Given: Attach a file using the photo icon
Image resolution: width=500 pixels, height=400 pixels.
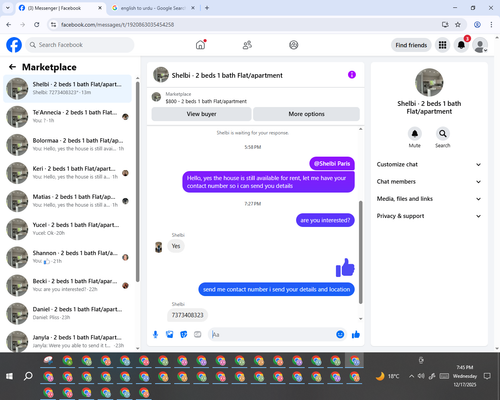Looking at the screenshot, I should click(x=170, y=334).
